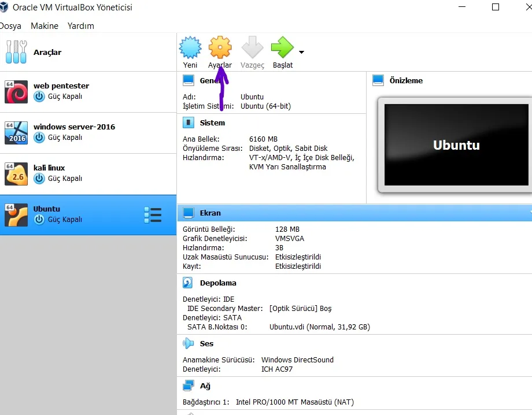Click the Kayıt Etkisizleştirildi value
The width and height of the screenshot is (532, 415).
[x=298, y=266]
